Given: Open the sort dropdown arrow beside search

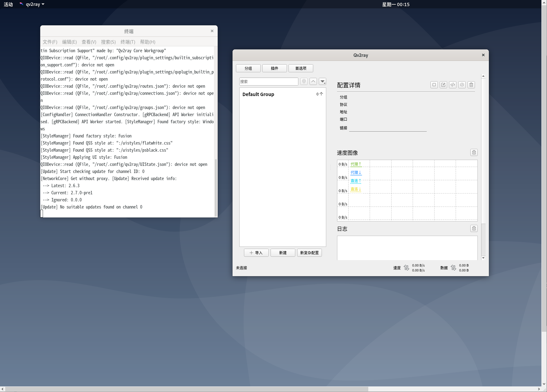Looking at the screenshot, I should (x=323, y=82).
